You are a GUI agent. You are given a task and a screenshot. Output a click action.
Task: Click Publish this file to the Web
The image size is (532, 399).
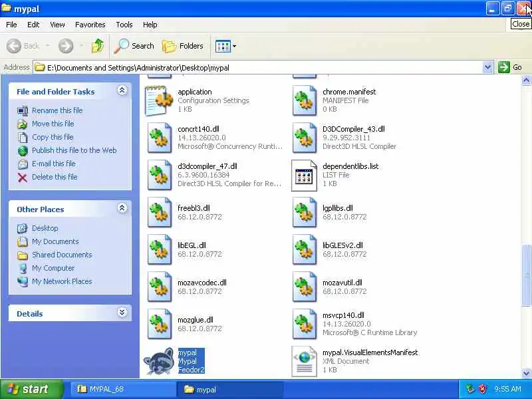pos(74,150)
